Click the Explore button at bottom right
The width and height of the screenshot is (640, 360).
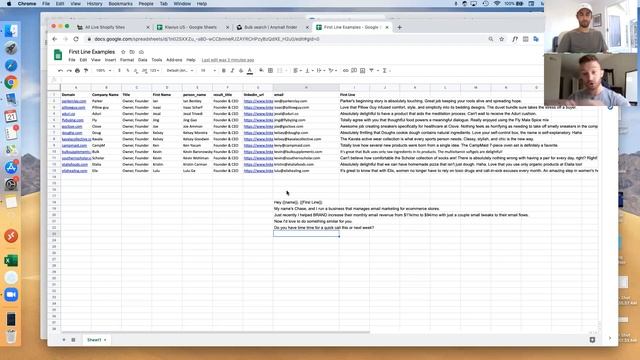click(592, 340)
